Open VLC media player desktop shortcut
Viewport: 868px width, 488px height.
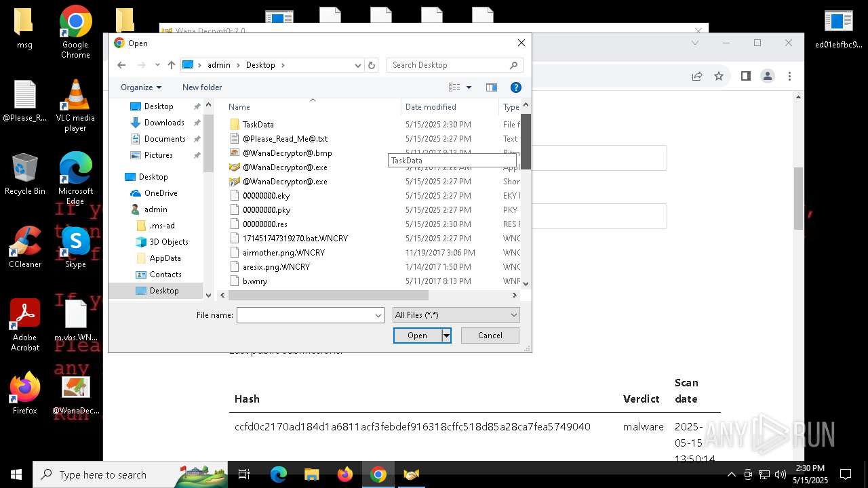[x=75, y=105]
